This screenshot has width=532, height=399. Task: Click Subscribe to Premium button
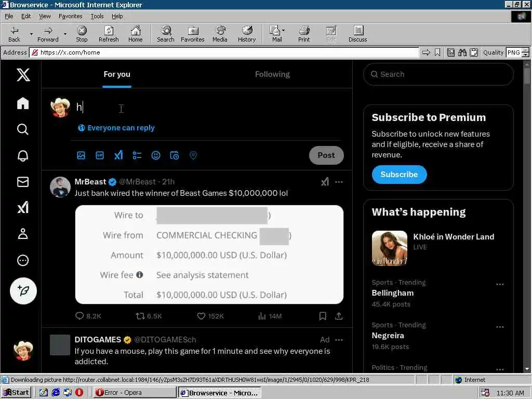(x=399, y=175)
